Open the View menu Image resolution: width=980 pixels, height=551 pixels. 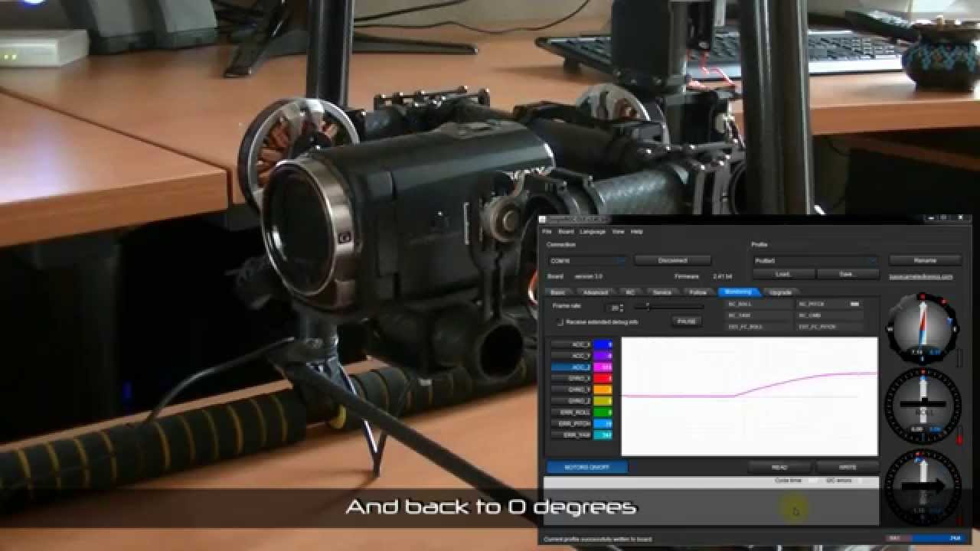click(x=618, y=231)
